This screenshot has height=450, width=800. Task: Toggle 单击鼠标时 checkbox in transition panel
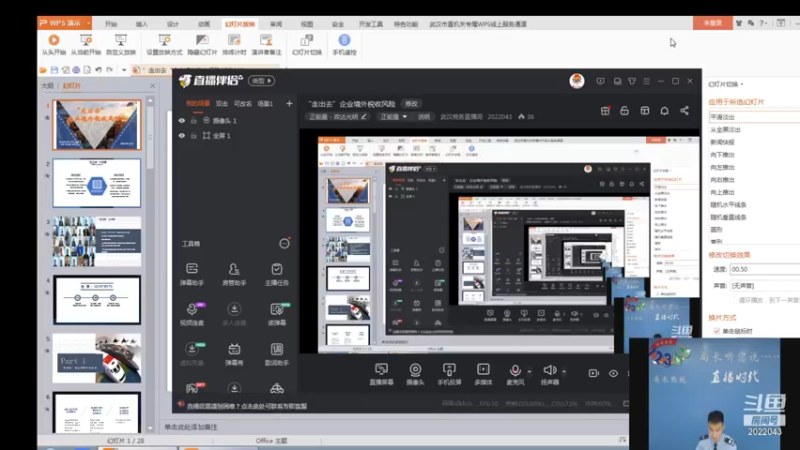pyautogui.click(x=717, y=331)
